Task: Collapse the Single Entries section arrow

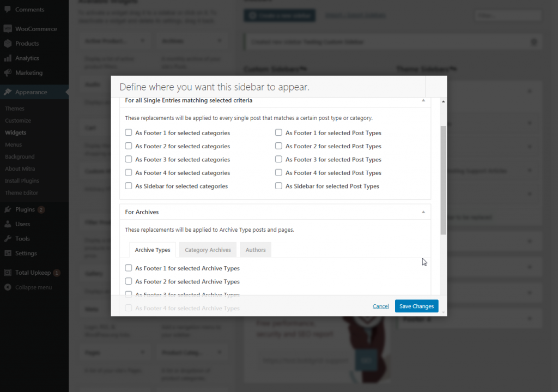Action: coord(423,100)
